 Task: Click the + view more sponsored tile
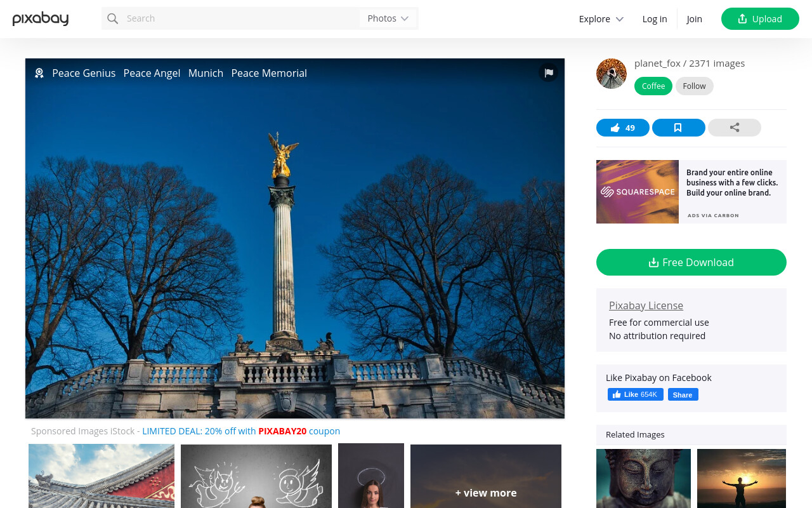(486, 476)
